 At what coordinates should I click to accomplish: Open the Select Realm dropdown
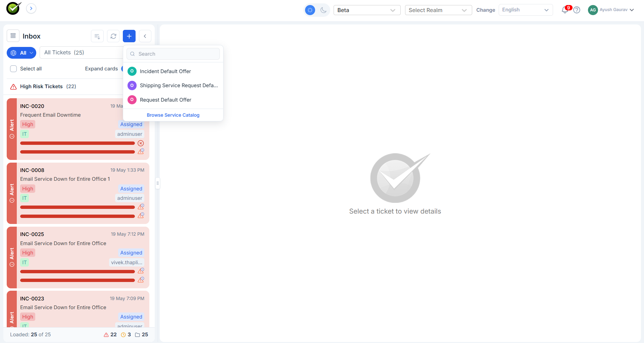tap(438, 10)
